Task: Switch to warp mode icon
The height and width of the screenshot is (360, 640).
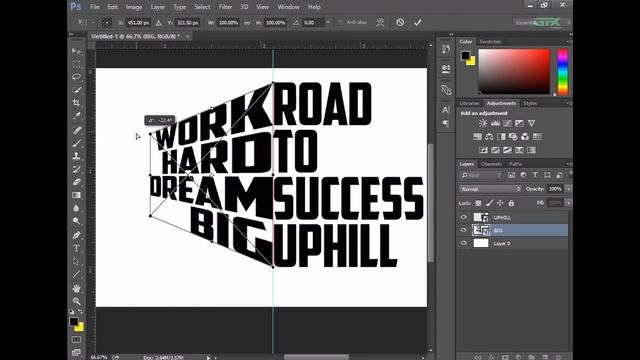Action: pos(380,22)
